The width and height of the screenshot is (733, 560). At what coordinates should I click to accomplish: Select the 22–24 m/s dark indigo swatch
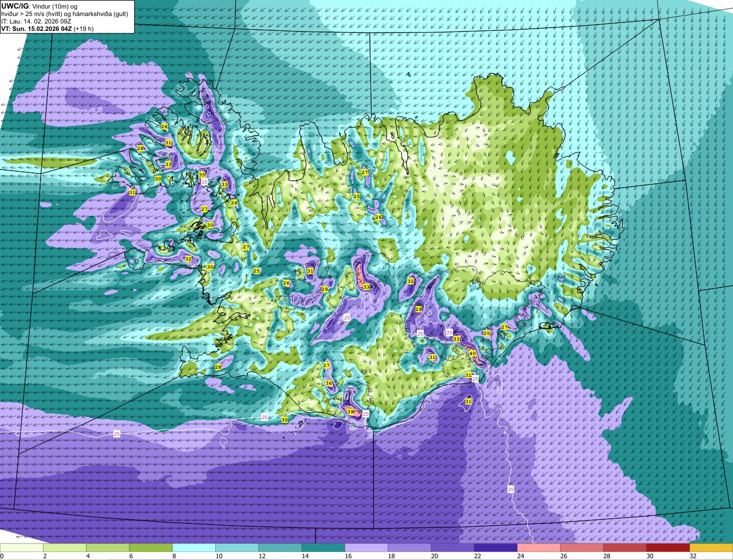[x=496, y=548]
